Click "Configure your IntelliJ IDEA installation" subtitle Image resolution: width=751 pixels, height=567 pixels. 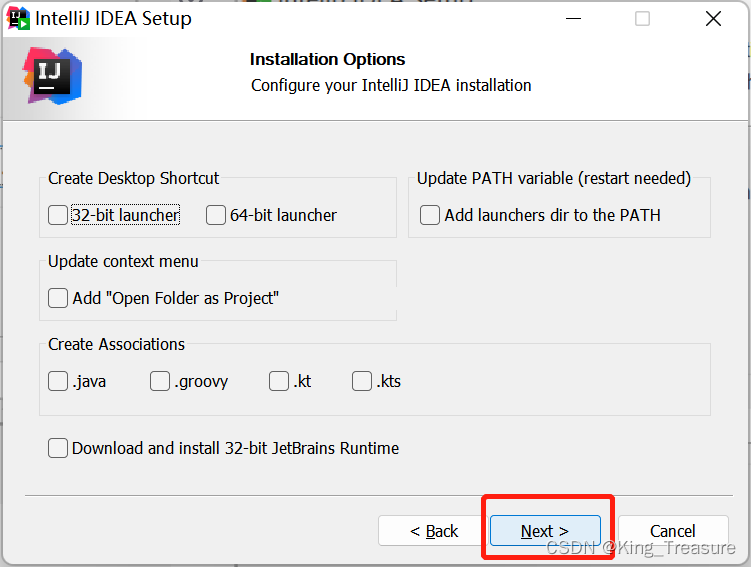(x=391, y=85)
